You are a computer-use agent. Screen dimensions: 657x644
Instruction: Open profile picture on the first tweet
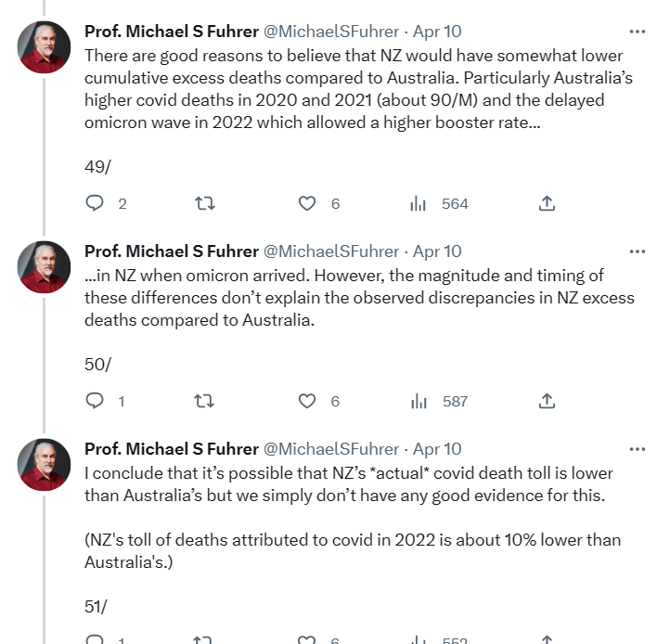pos(44,46)
